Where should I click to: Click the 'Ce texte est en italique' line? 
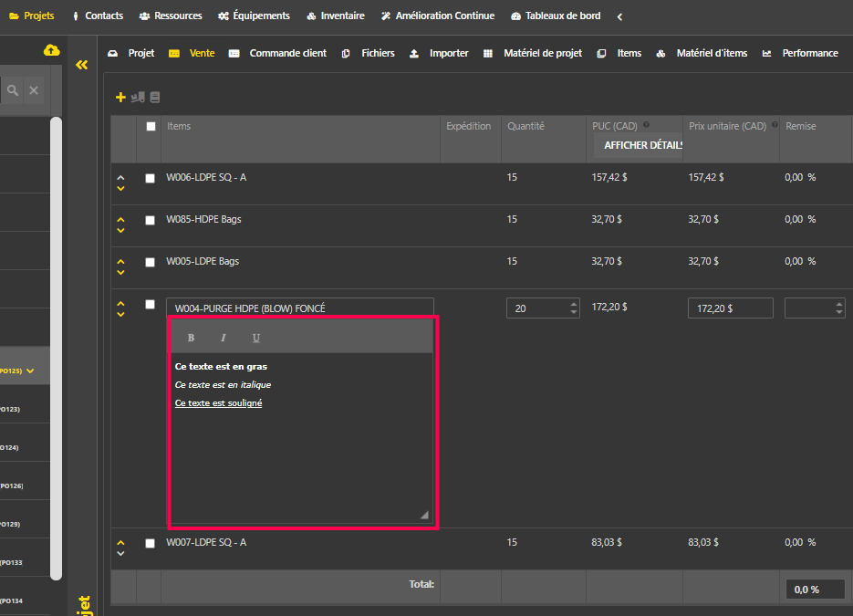(223, 385)
